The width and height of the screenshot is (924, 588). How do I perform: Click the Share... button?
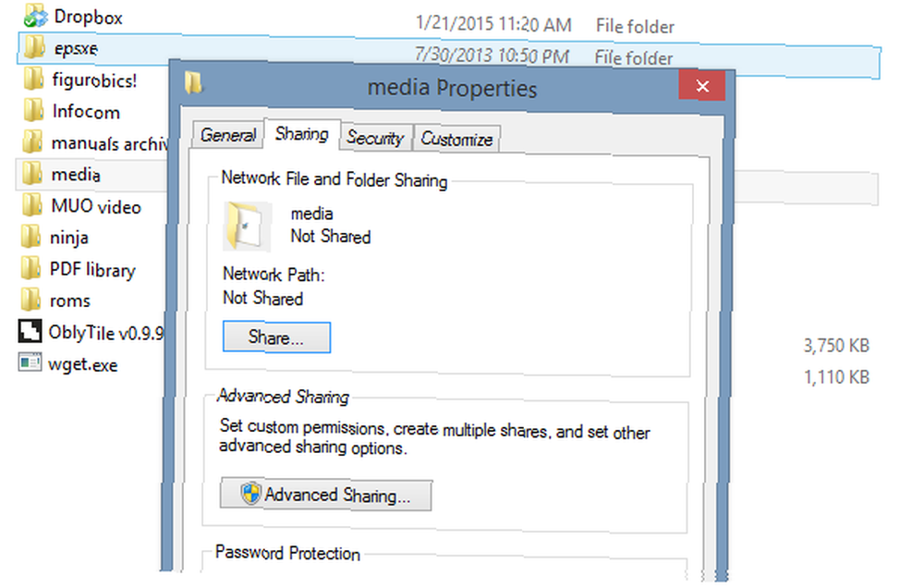pyautogui.click(x=276, y=337)
